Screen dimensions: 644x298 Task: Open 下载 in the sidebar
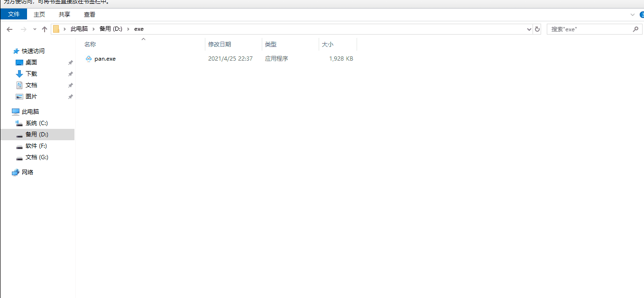coord(31,74)
